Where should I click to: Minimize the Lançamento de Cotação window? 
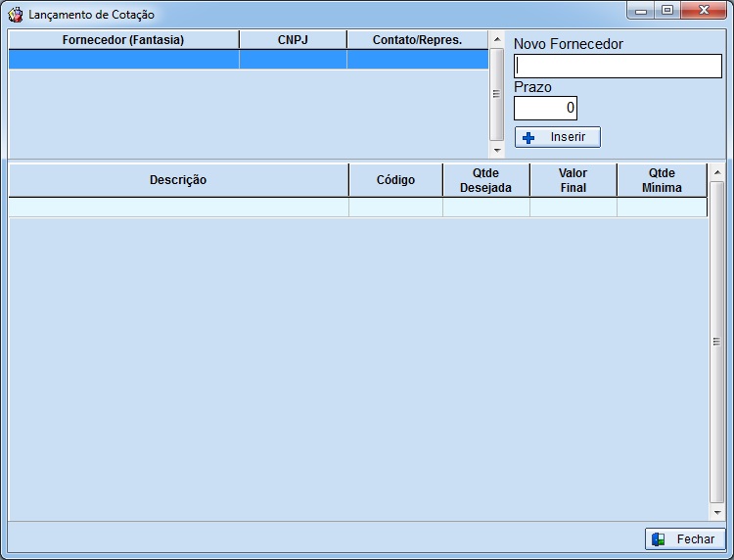pos(641,11)
